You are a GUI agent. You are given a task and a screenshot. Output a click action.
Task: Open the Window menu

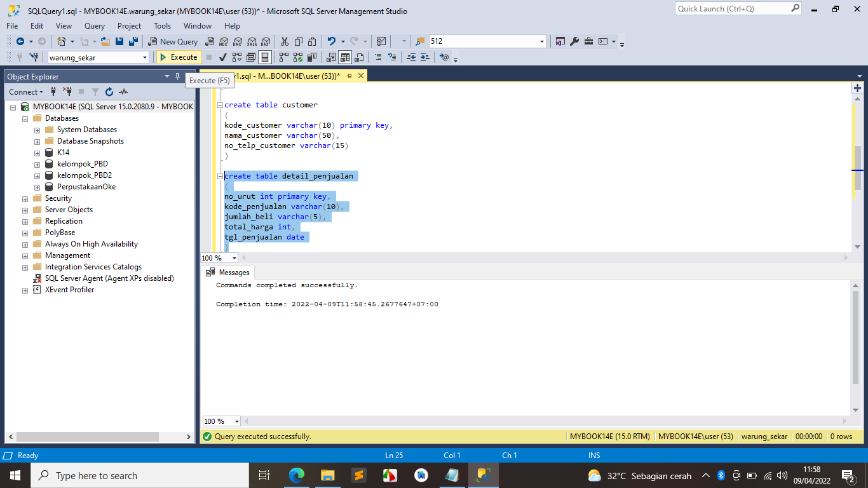198,26
